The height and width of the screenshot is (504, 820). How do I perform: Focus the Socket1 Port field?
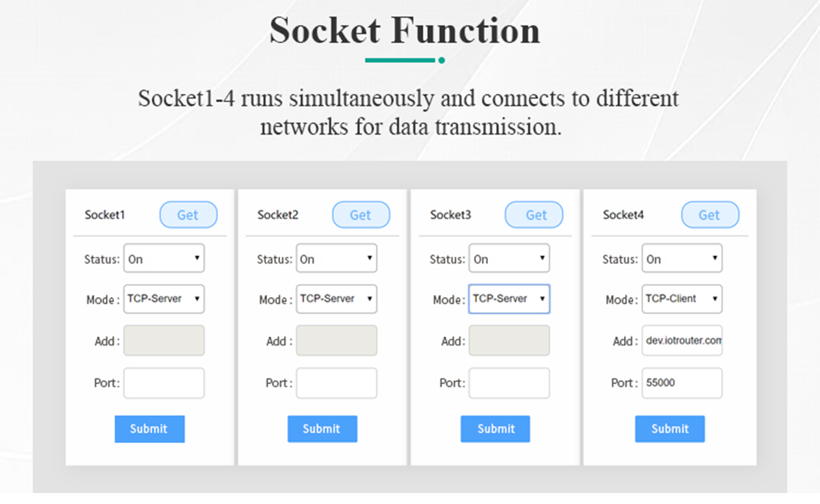click(164, 383)
